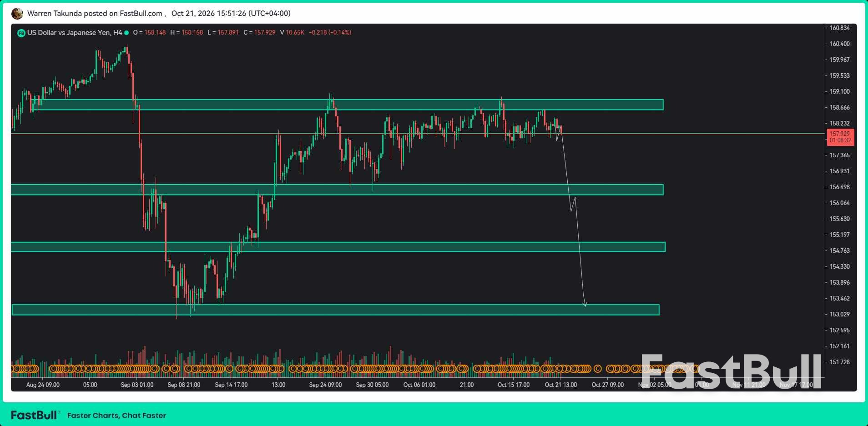This screenshot has width=868, height=426.
Task: Click price axis label 155.197
Action: tap(839, 235)
